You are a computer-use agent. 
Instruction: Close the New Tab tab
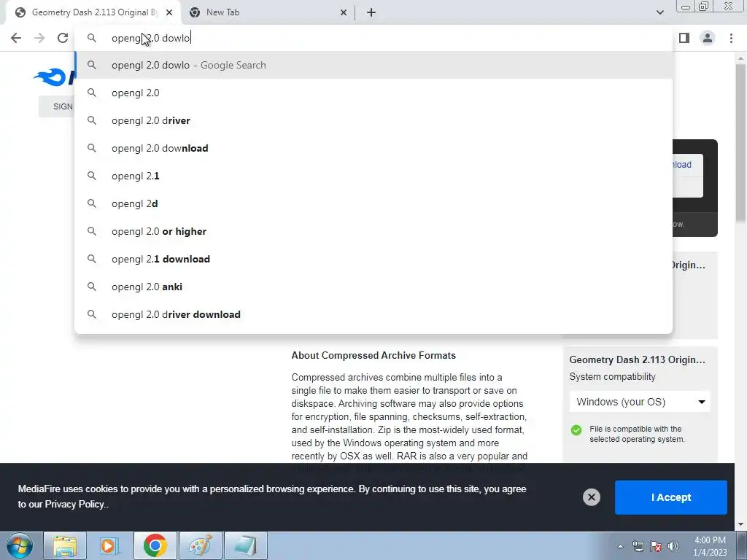coord(344,12)
